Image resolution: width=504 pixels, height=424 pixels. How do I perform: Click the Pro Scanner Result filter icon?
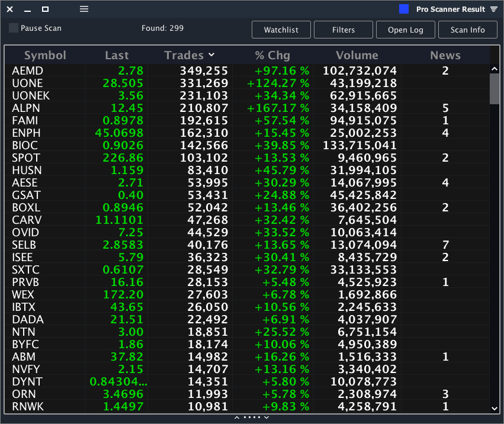tap(495, 9)
